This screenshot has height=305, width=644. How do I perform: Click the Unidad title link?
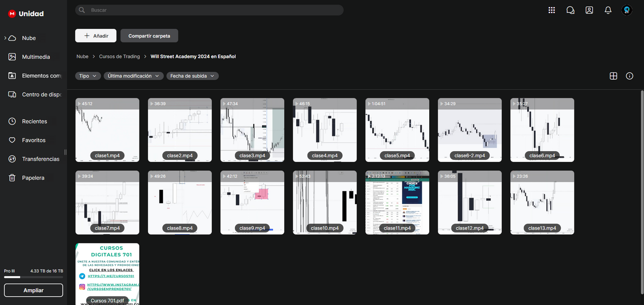(x=31, y=14)
